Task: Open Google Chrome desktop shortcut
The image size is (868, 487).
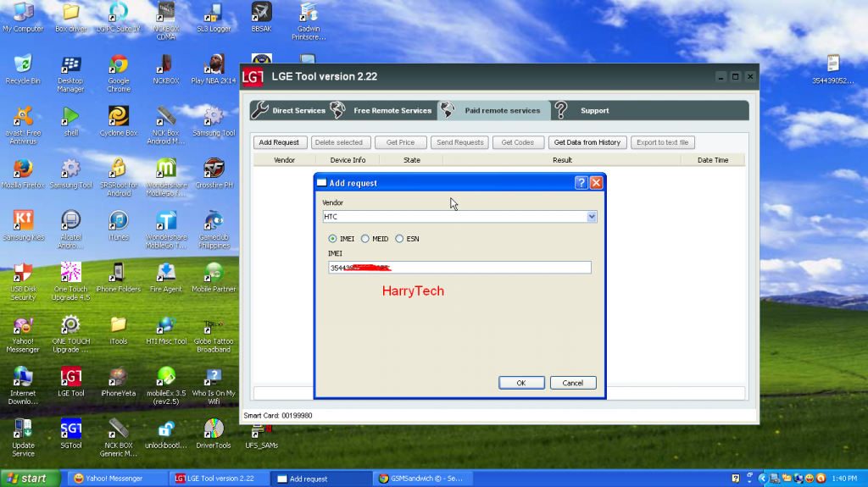Action: pos(119,74)
